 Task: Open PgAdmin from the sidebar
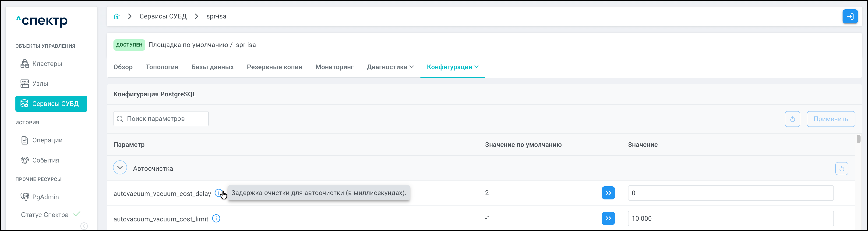coord(45,197)
